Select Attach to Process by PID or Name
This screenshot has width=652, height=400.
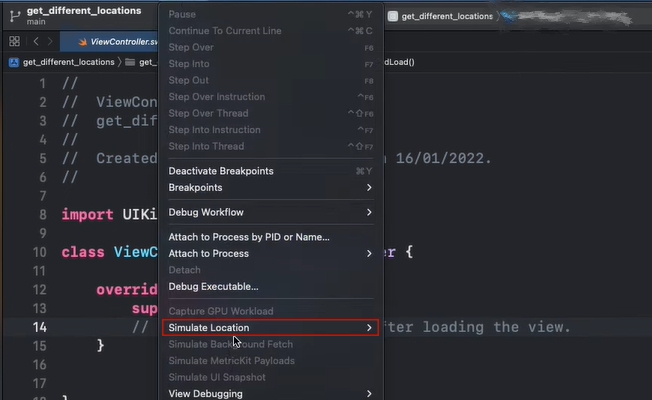(270, 237)
